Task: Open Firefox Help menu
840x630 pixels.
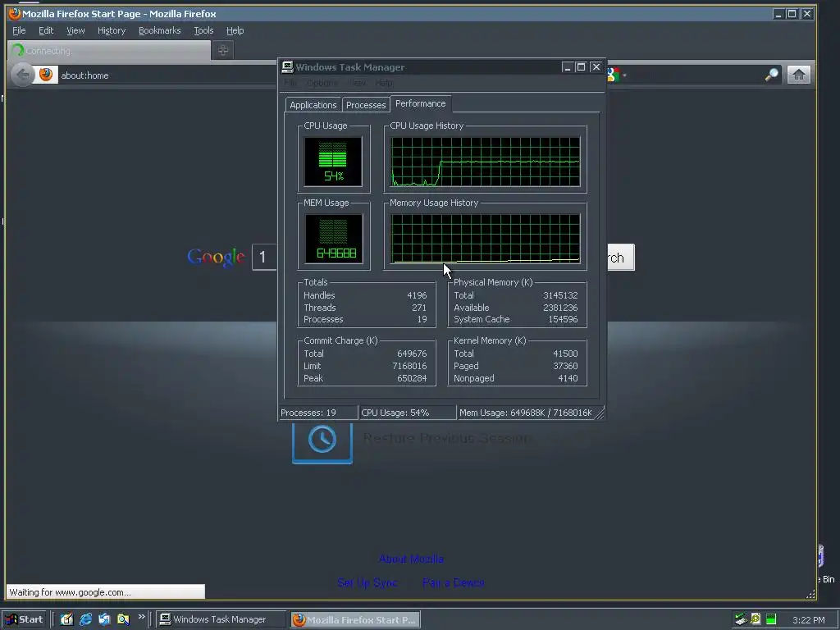Action: click(x=235, y=30)
